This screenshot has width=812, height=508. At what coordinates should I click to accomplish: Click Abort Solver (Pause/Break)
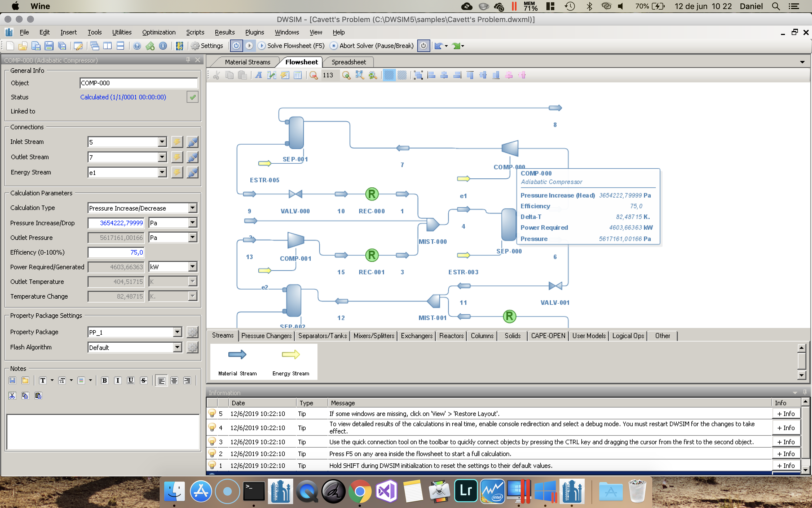click(x=372, y=46)
